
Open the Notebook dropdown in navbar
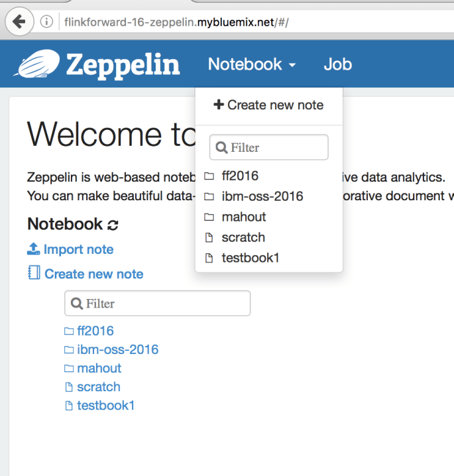coord(252,64)
